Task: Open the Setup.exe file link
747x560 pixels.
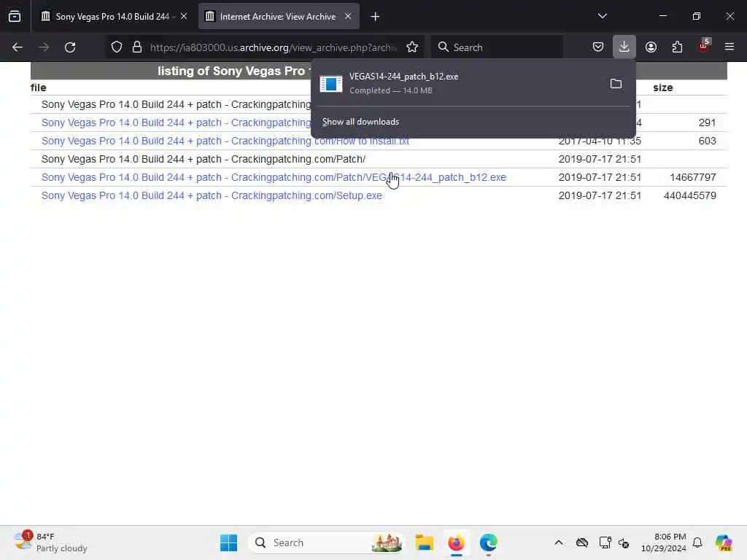Action: pos(212,195)
